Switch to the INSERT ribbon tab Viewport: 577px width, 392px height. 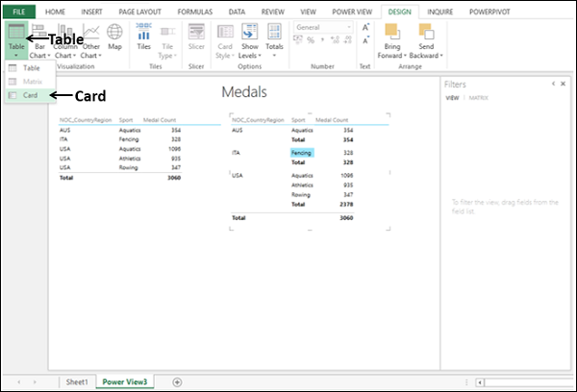click(x=89, y=10)
